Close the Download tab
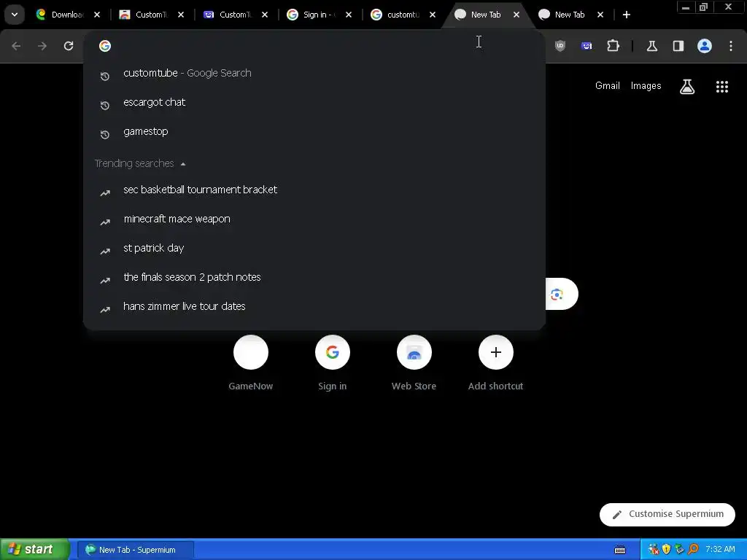The width and height of the screenshot is (747, 560). point(97,15)
